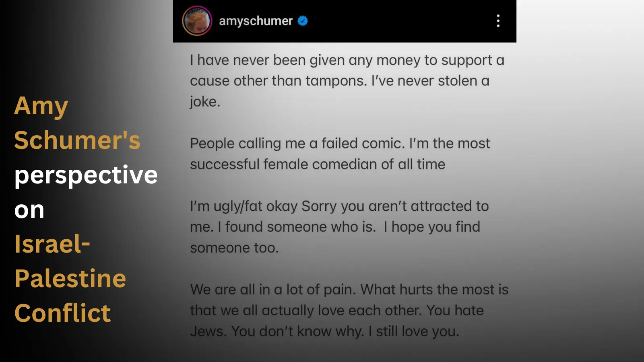Click the "I have never been given" line
This screenshot has height=362, width=644.
[347, 60]
